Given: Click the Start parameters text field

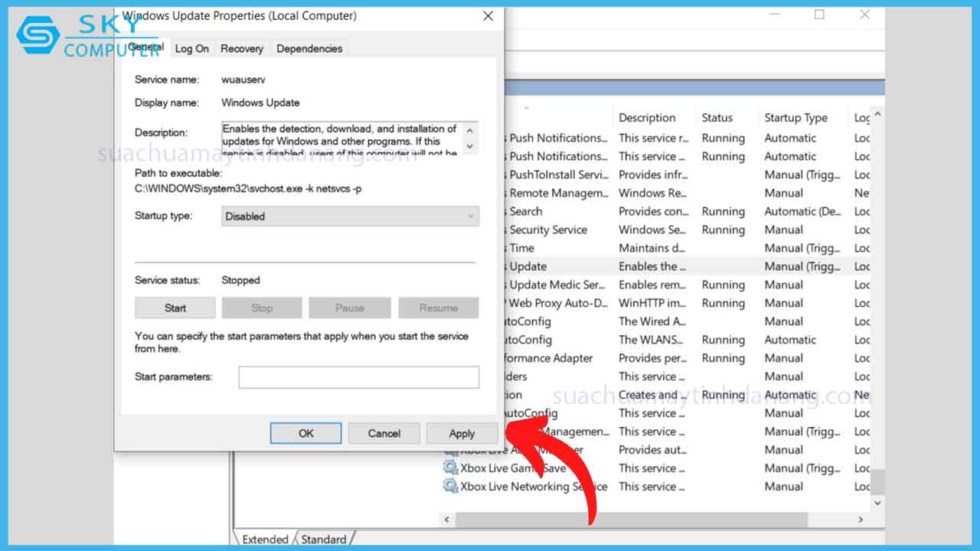Looking at the screenshot, I should click(358, 377).
